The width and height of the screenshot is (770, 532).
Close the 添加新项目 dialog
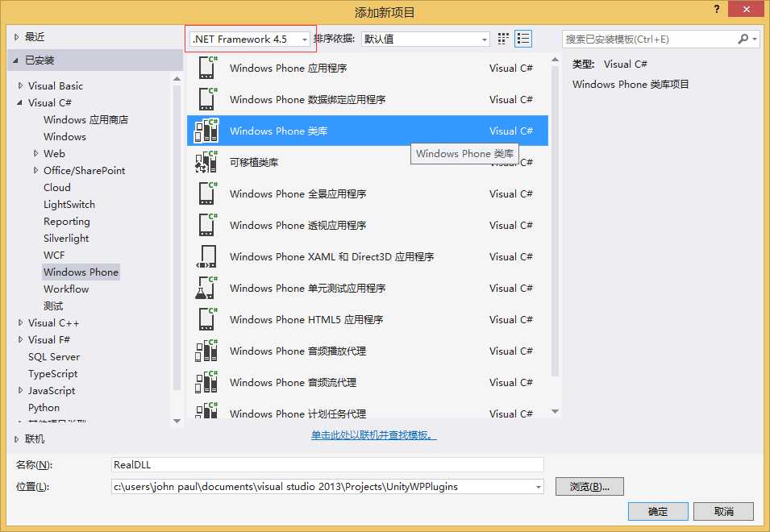[747, 10]
